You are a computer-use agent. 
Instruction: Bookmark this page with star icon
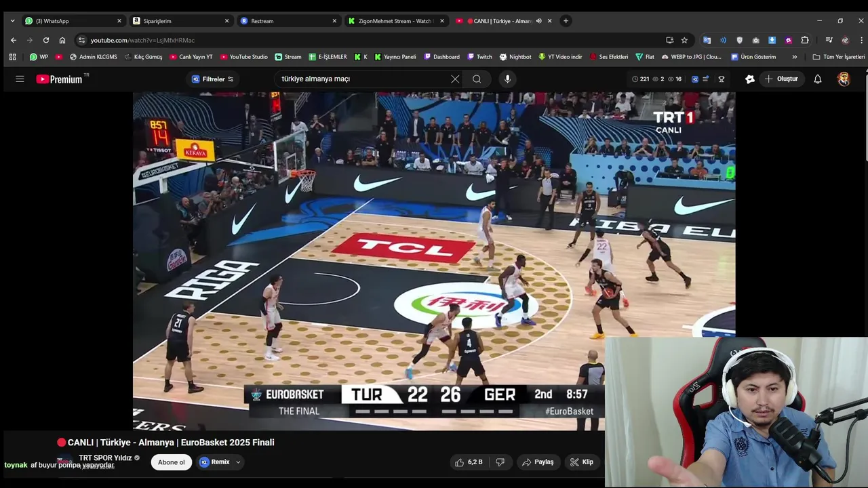684,40
